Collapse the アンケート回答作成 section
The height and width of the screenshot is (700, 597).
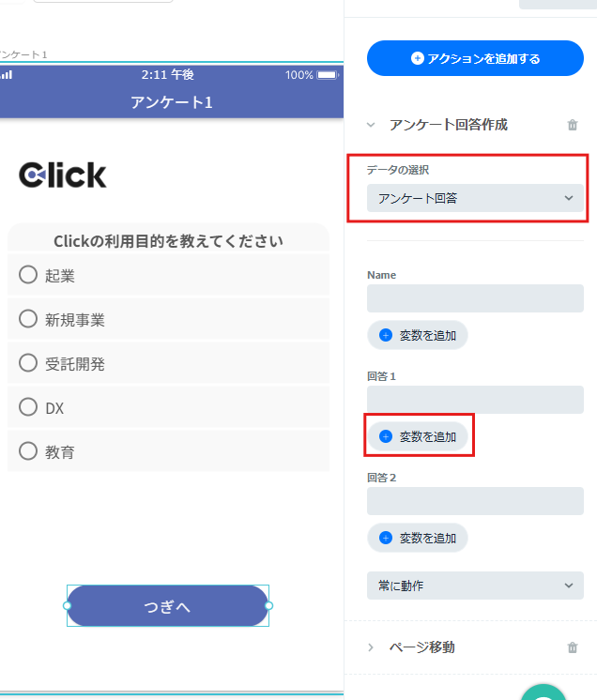(371, 125)
